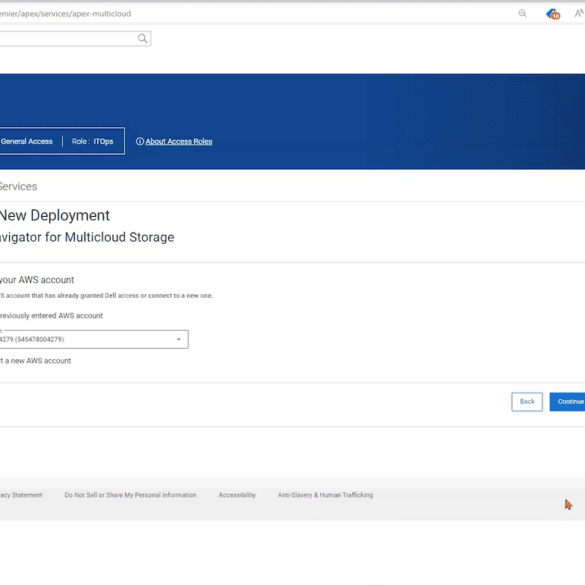This screenshot has height=585, width=585.
Task: Click the browser address bar URL
Action: click(x=66, y=14)
